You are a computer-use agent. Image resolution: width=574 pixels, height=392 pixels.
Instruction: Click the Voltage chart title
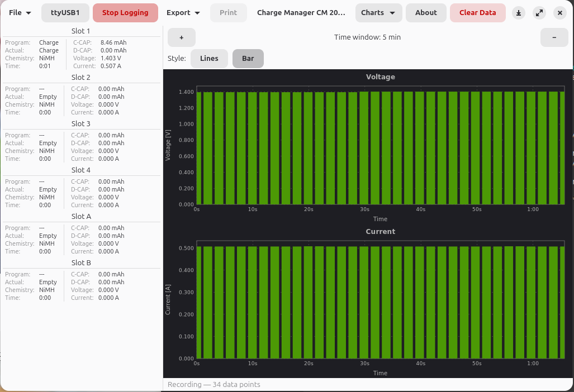click(380, 77)
